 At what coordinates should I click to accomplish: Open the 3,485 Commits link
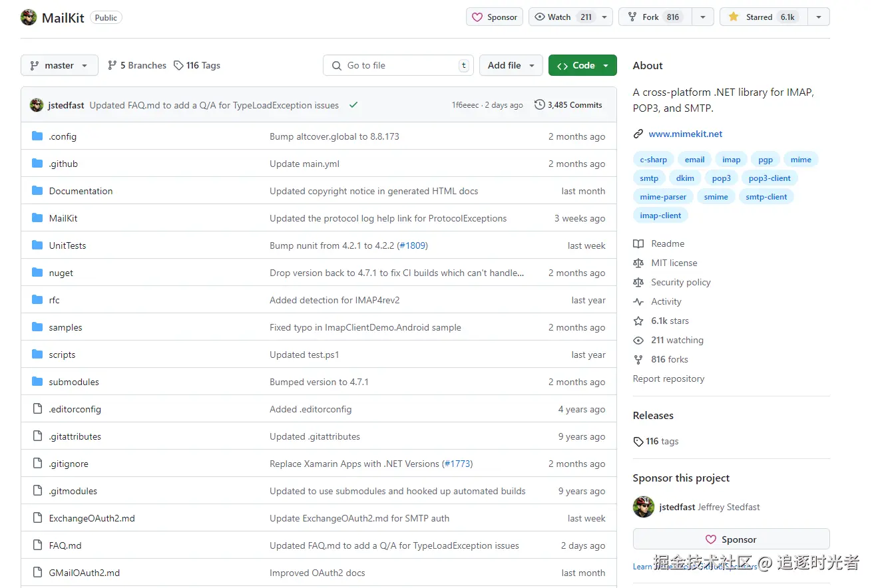pos(568,105)
